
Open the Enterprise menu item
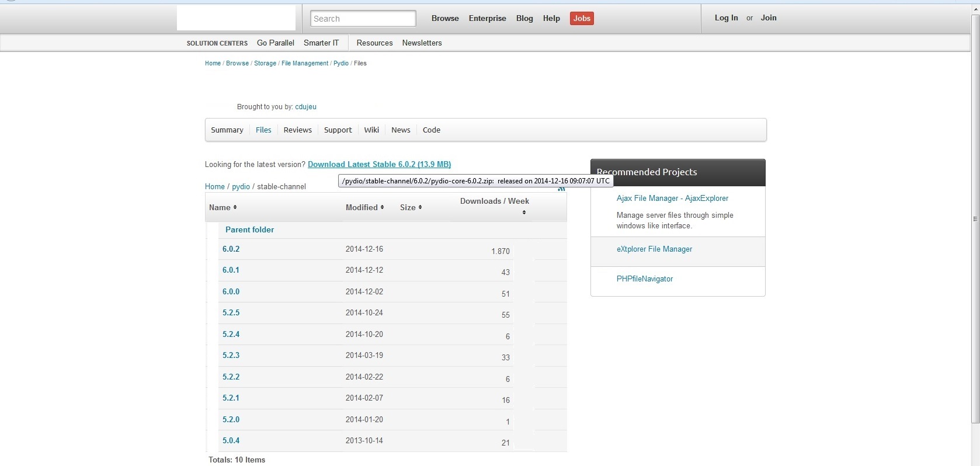coord(487,19)
